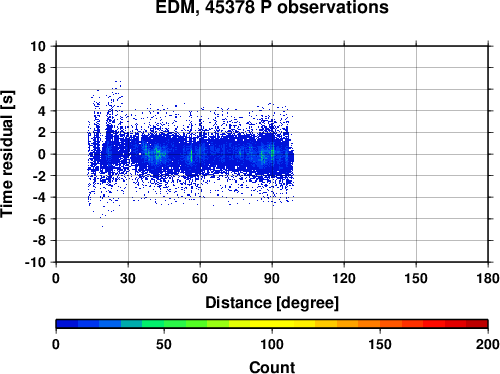Click the 'Distance [degree]' x-axis label
The width and height of the screenshot is (500, 374).
272,303
